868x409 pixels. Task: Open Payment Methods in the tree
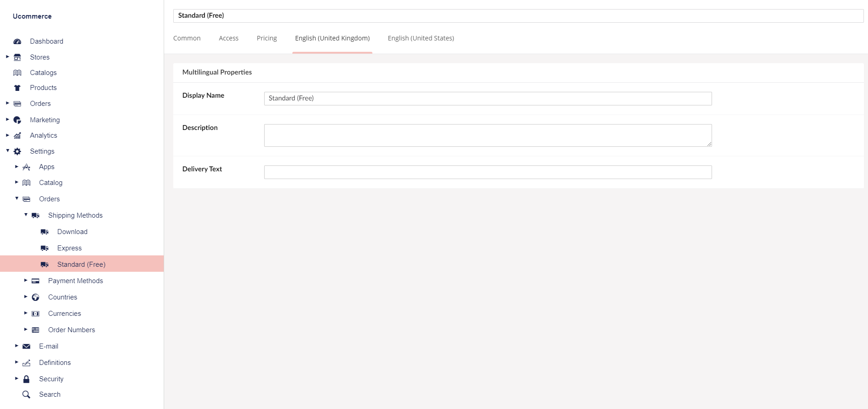[75, 281]
